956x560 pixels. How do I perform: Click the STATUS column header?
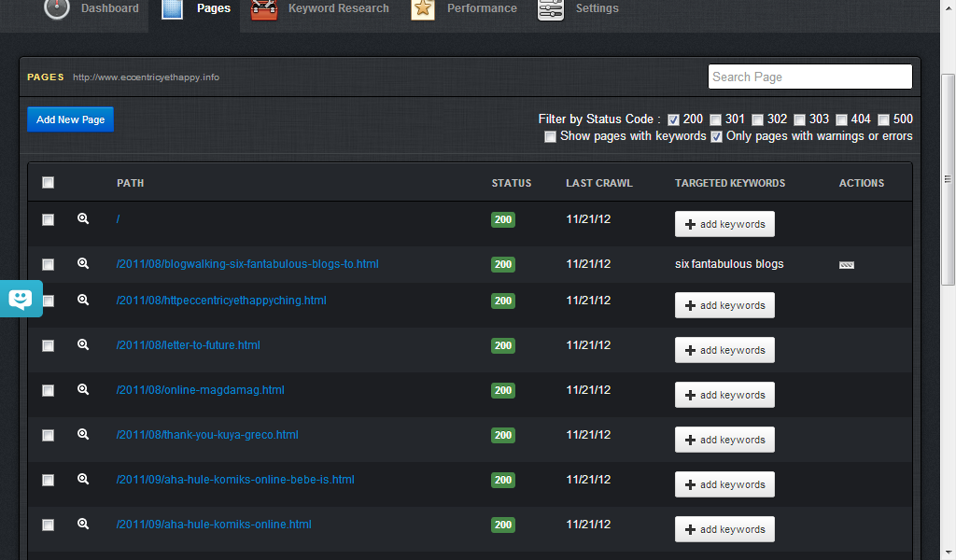[x=512, y=183]
